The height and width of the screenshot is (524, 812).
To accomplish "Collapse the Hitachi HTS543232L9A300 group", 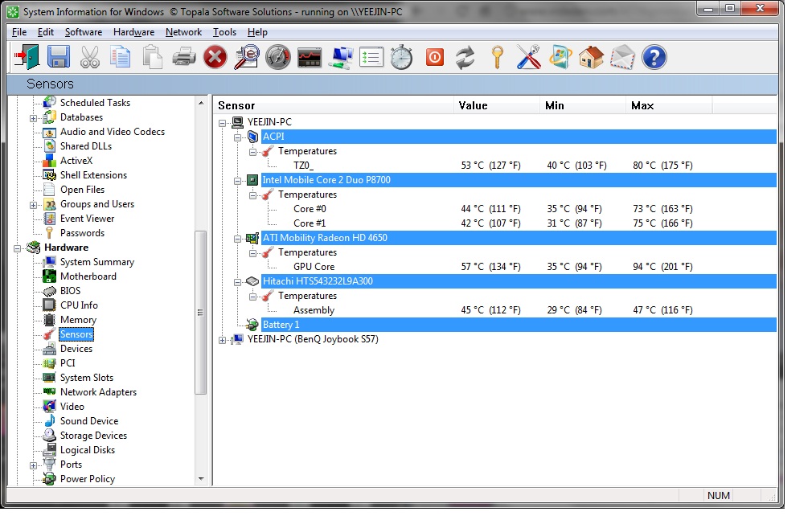I will (x=237, y=282).
